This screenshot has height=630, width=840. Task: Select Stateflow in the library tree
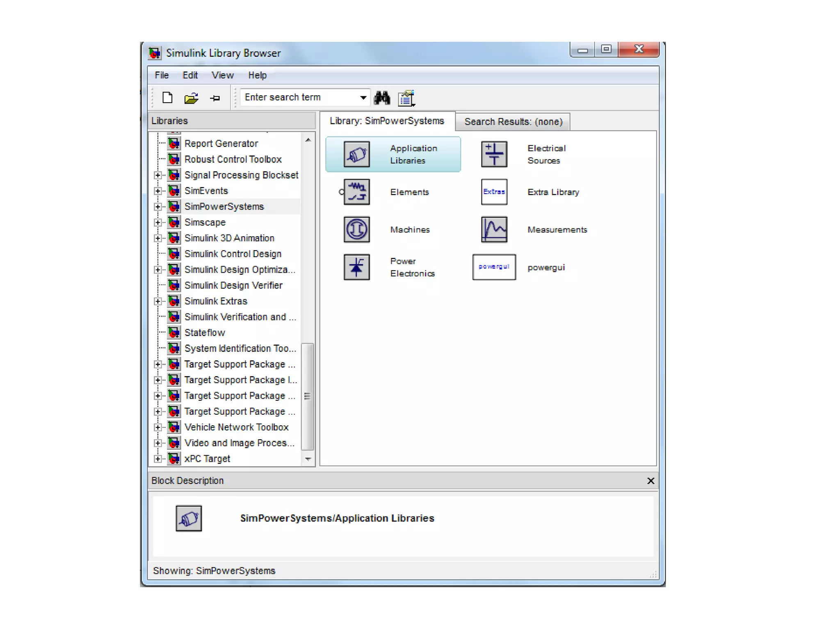tap(204, 333)
